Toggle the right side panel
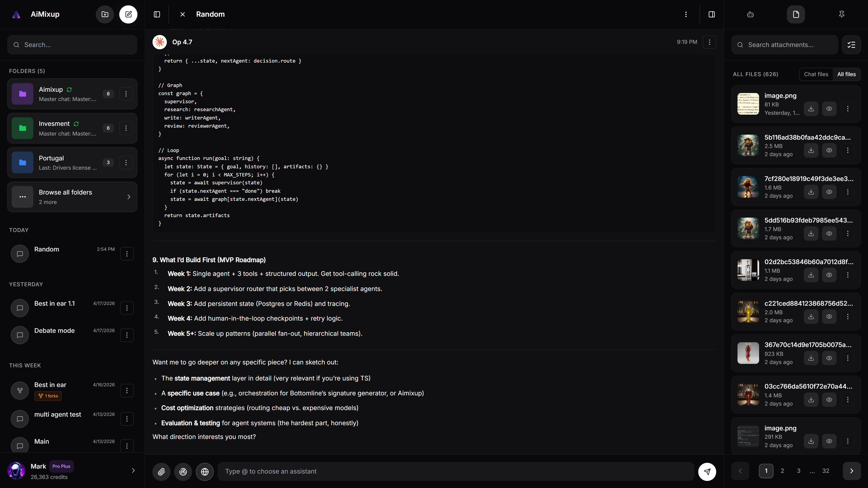 [711, 14]
